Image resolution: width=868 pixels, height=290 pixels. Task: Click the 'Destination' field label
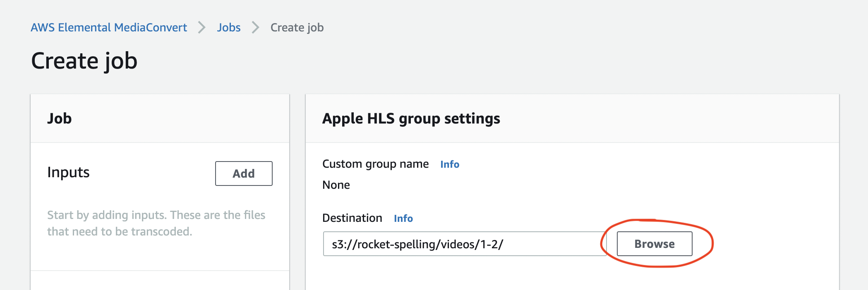point(352,218)
